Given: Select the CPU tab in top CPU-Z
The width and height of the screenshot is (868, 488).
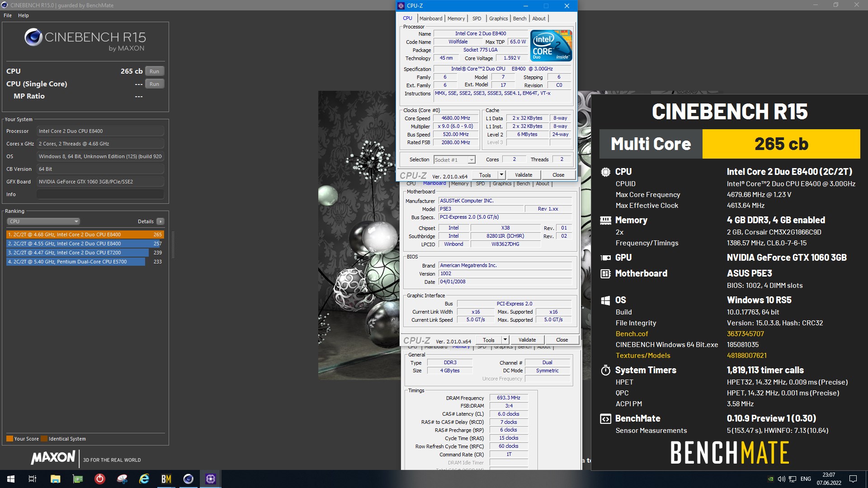Looking at the screenshot, I should [407, 19].
